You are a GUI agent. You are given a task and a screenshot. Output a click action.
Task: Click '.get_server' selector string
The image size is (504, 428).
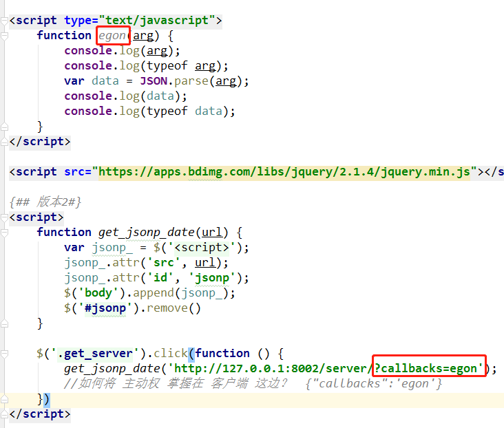coord(95,354)
